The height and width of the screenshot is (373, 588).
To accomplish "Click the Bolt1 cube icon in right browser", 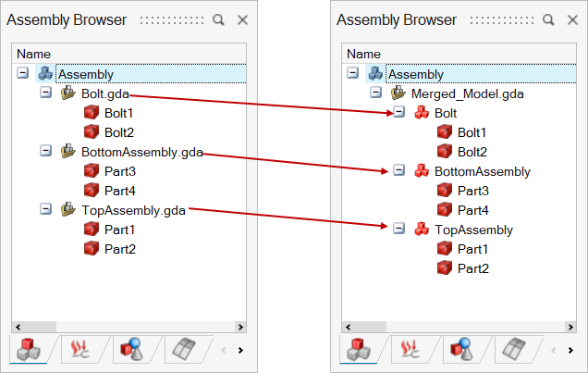I will [445, 131].
